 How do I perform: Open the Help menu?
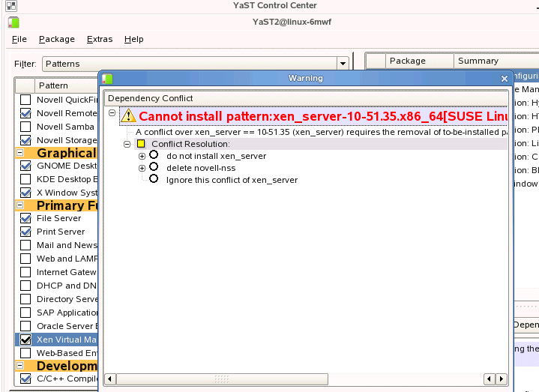tap(133, 39)
